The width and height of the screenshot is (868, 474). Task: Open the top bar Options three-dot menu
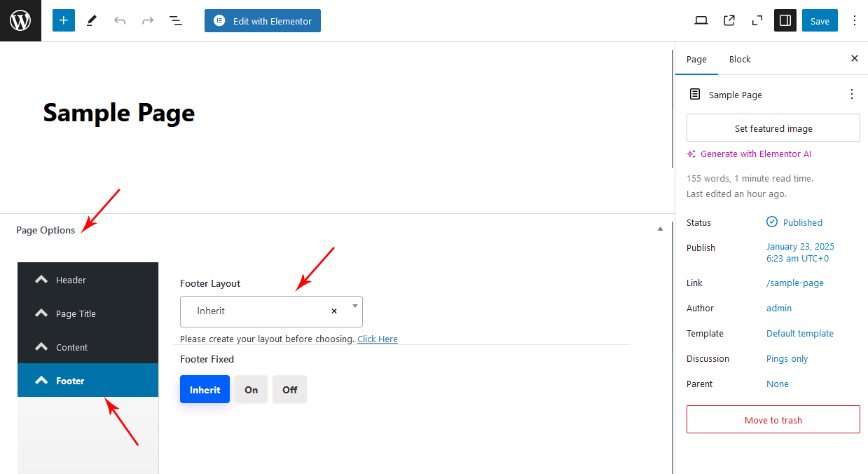pyautogui.click(x=854, y=20)
